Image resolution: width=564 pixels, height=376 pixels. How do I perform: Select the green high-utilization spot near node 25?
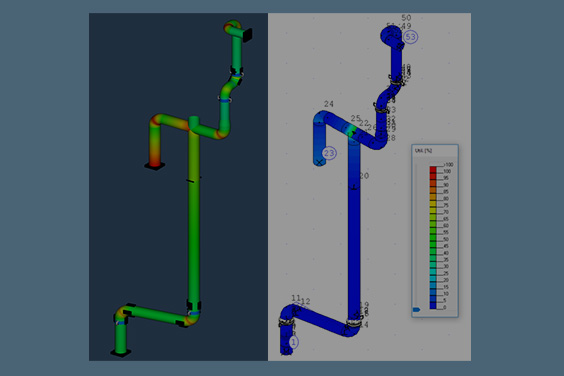point(352,130)
